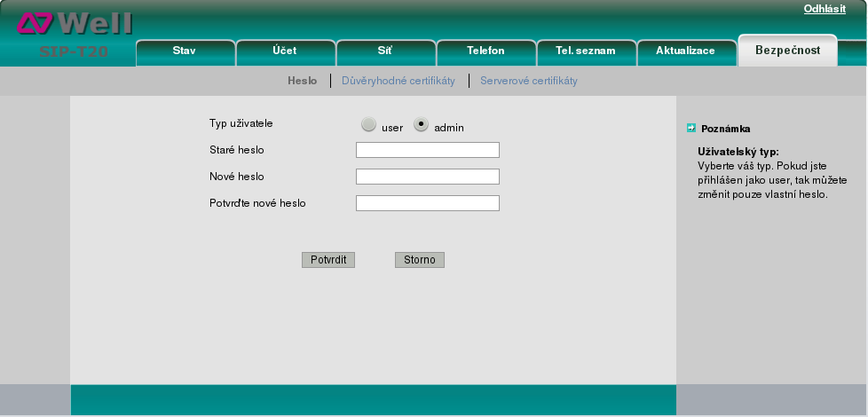
Task: Switch to the Aktualizace tab
Action: click(x=685, y=51)
